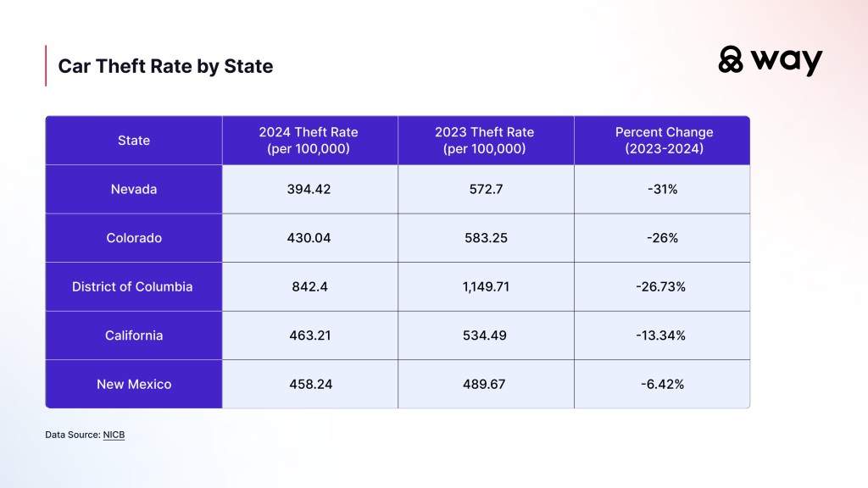868x488 pixels.
Task: Click the -31% percent change cell
Action: 663,190
